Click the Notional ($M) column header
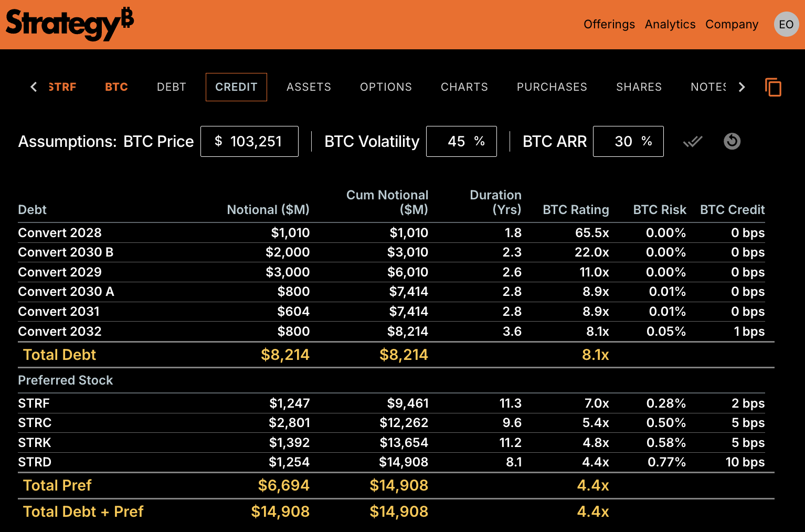This screenshot has height=532, width=805. point(268,210)
